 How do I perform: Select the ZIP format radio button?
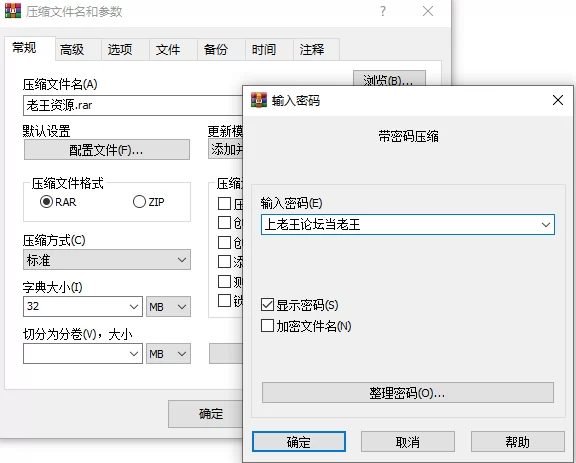[139, 202]
